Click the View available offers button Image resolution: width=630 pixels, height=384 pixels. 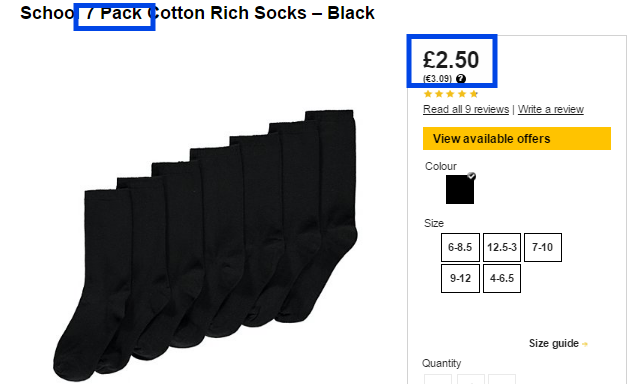pos(517,139)
